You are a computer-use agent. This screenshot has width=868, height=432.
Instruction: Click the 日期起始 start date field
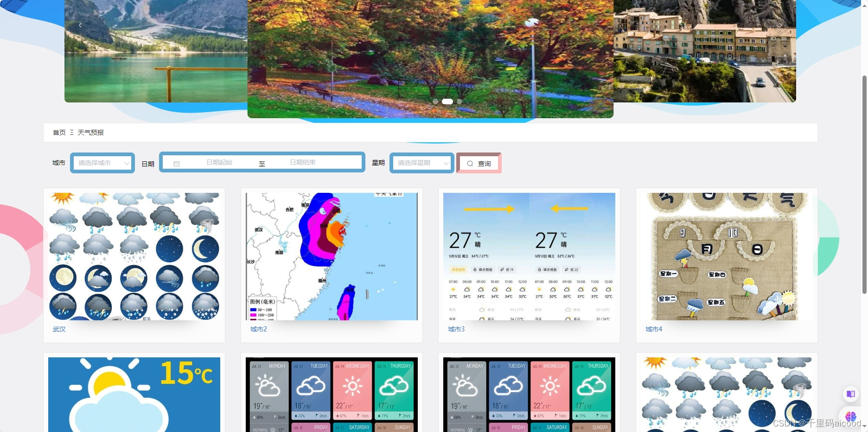click(219, 162)
